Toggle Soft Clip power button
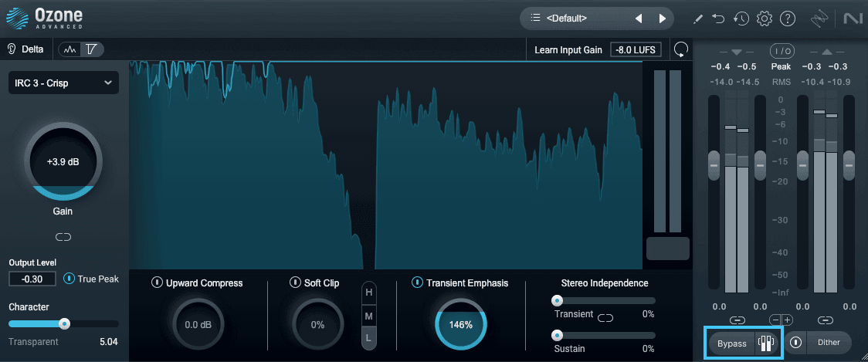The width and height of the screenshot is (868, 362). coord(296,283)
